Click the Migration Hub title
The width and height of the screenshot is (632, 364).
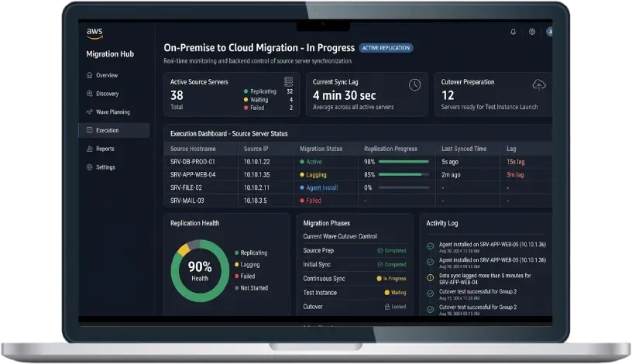click(110, 54)
